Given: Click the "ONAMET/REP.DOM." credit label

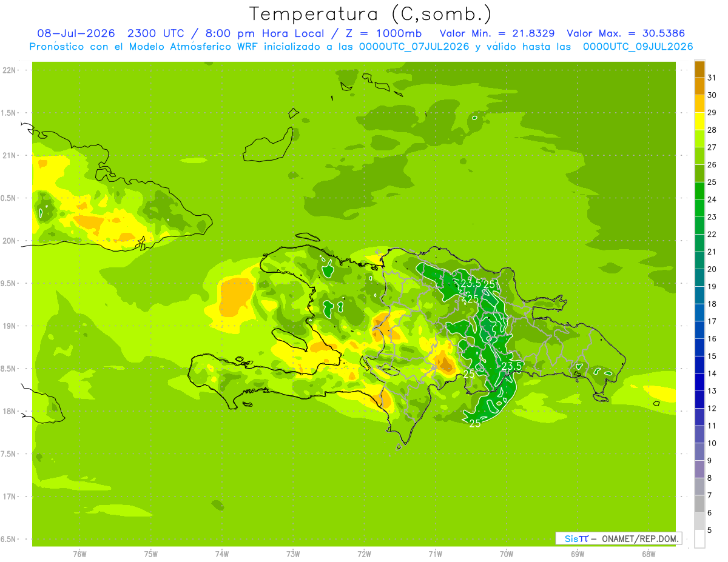Looking at the screenshot, I should (x=639, y=538).
